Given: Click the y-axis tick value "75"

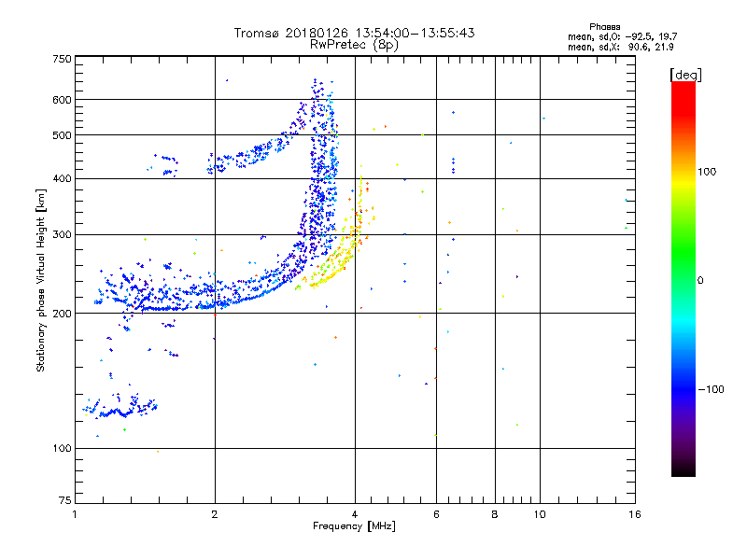Looking at the screenshot, I should tap(65, 500).
